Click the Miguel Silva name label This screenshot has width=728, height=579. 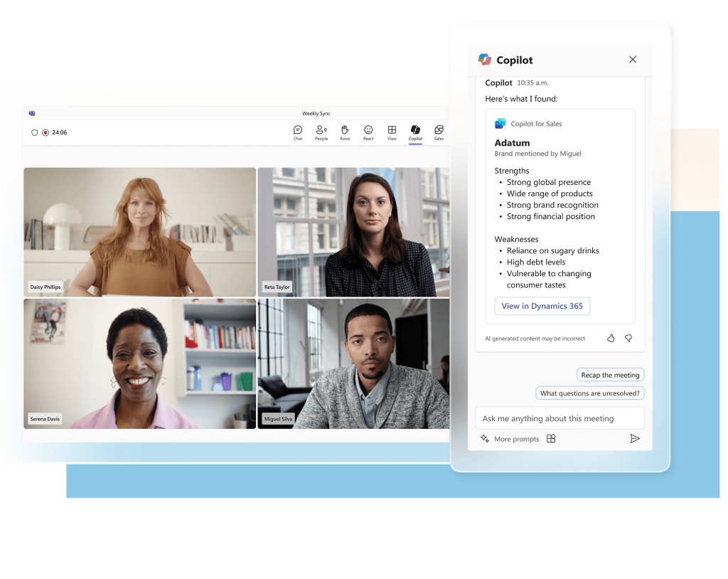[278, 419]
